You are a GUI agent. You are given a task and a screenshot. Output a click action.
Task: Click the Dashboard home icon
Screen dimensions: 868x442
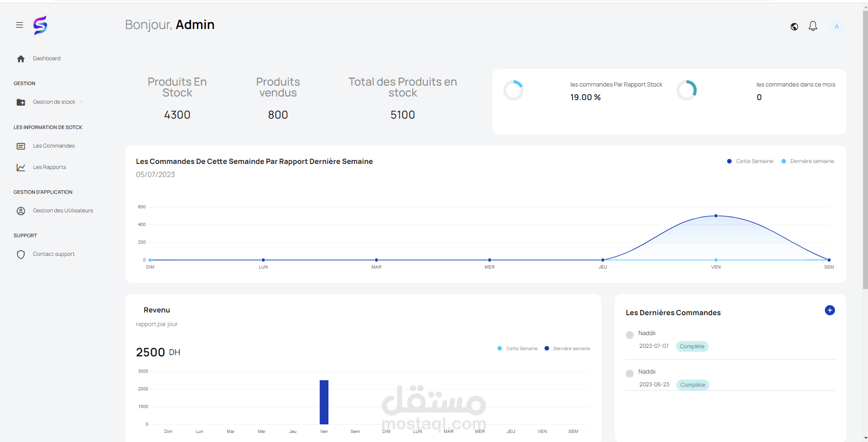tap(21, 59)
